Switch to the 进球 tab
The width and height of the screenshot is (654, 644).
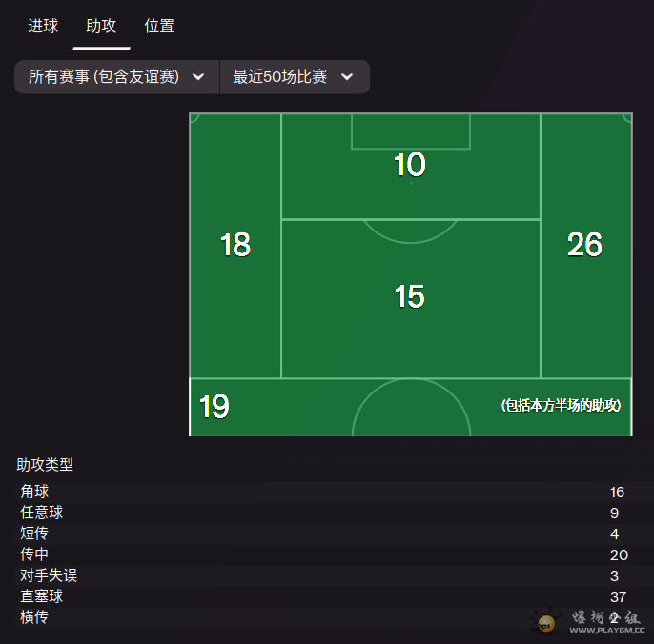tap(43, 27)
